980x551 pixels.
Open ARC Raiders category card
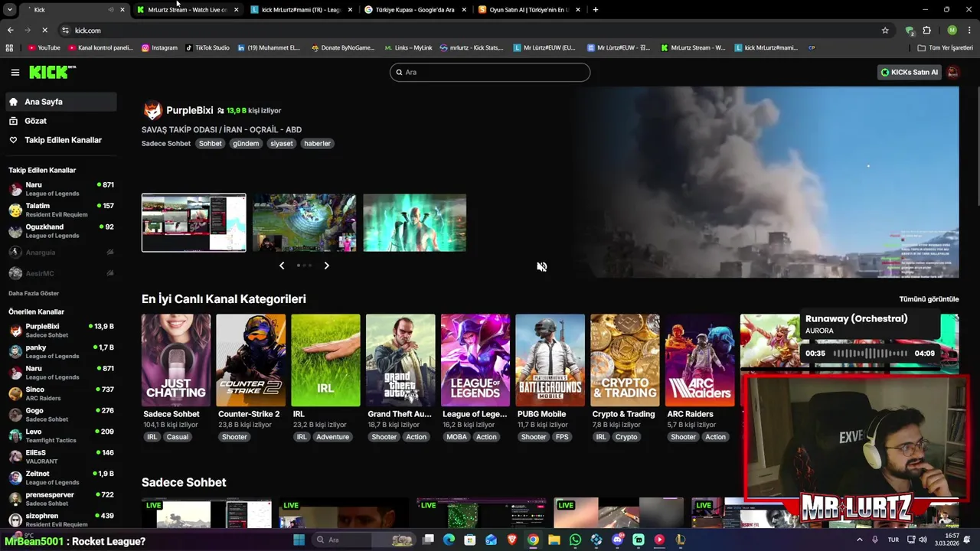tap(700, 360)
